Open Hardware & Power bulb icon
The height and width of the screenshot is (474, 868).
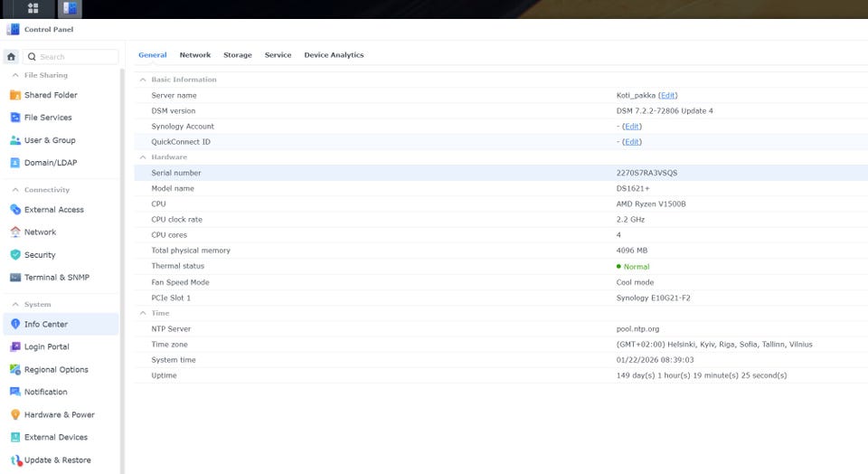[15, 414]
